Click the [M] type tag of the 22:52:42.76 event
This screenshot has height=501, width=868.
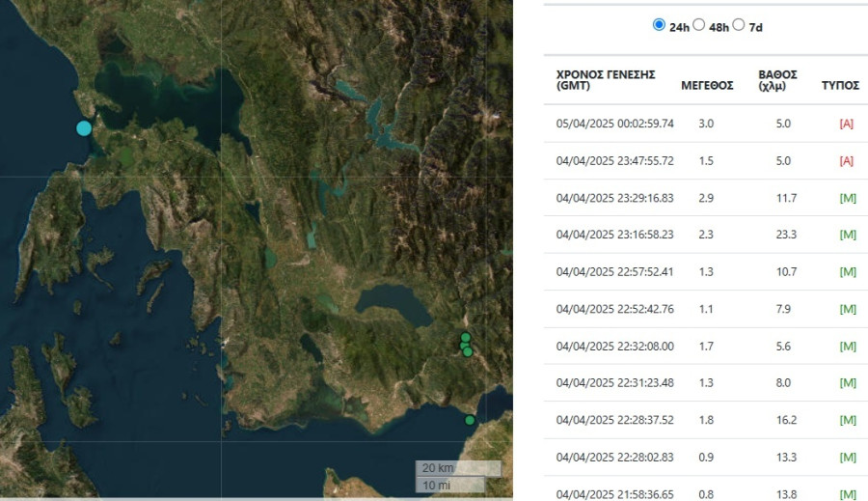[848, 309]
